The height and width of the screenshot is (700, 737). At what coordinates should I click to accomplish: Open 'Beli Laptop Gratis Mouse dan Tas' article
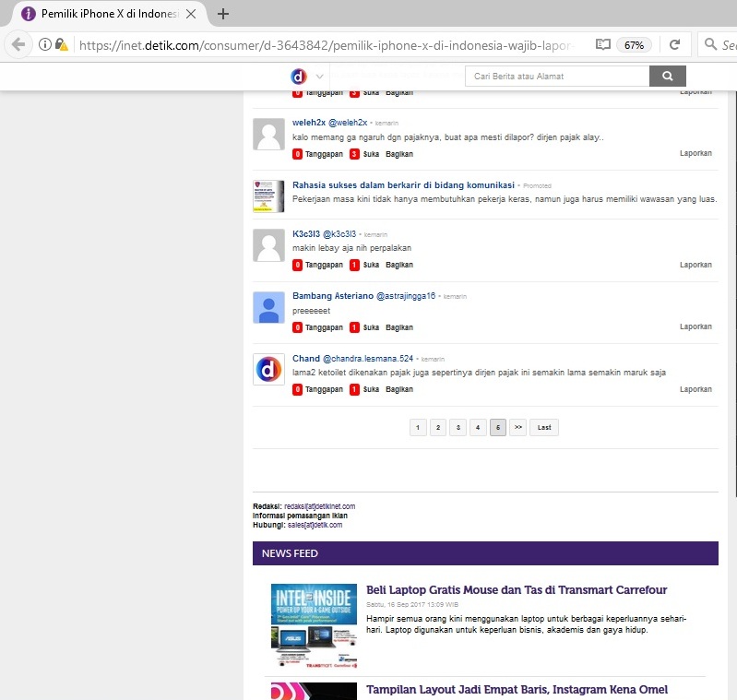[x=516, y=589]
